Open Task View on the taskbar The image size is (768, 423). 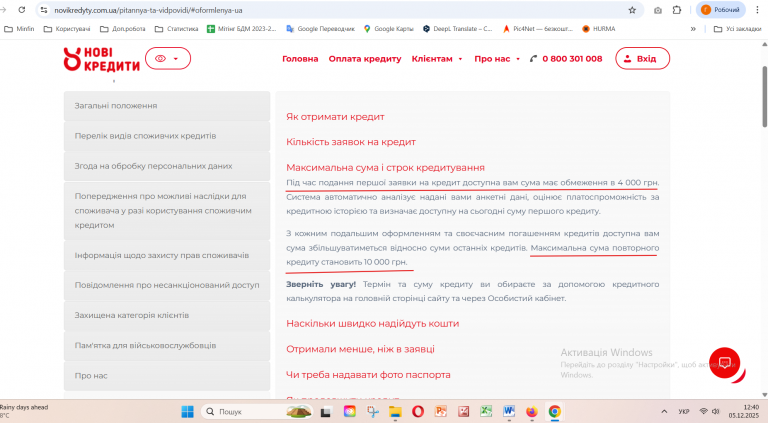(326, 412)
